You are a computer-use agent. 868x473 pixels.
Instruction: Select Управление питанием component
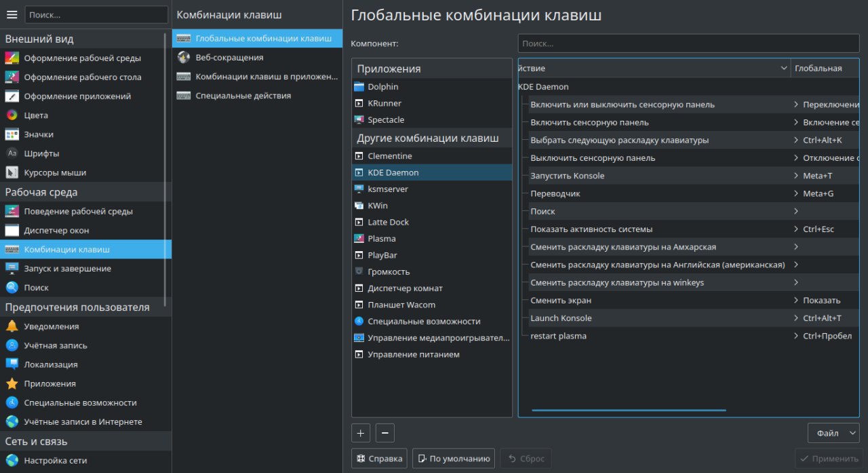pyautogui.click(x=432, y=354)
